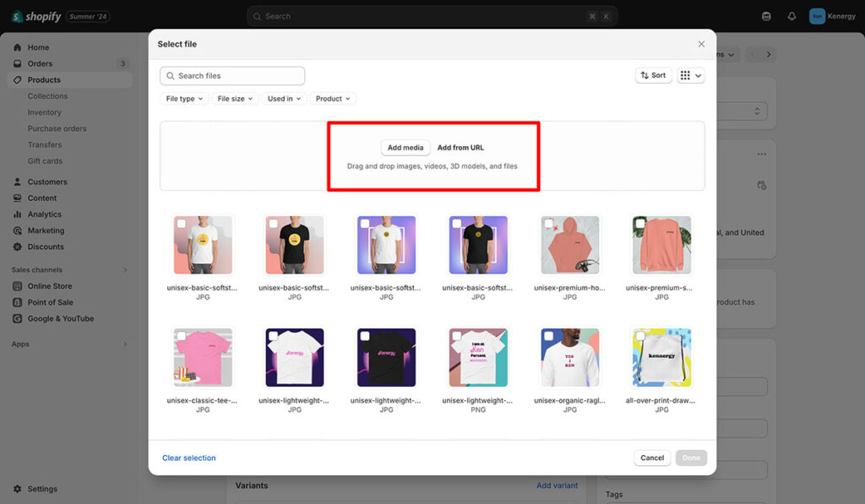Open Marketing from the sidebar
865x504 pixels.
tap(46, 230)
